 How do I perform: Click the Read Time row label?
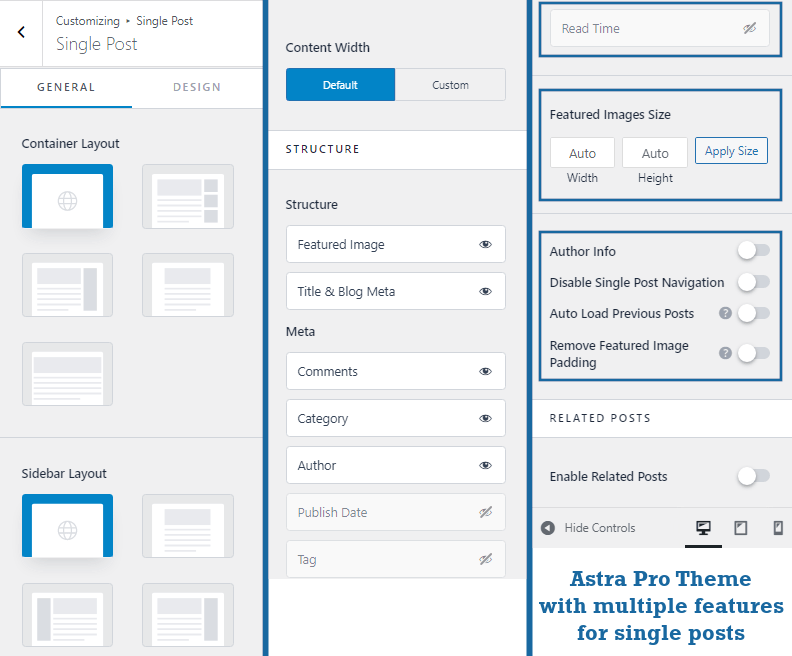tap(590, 28)
